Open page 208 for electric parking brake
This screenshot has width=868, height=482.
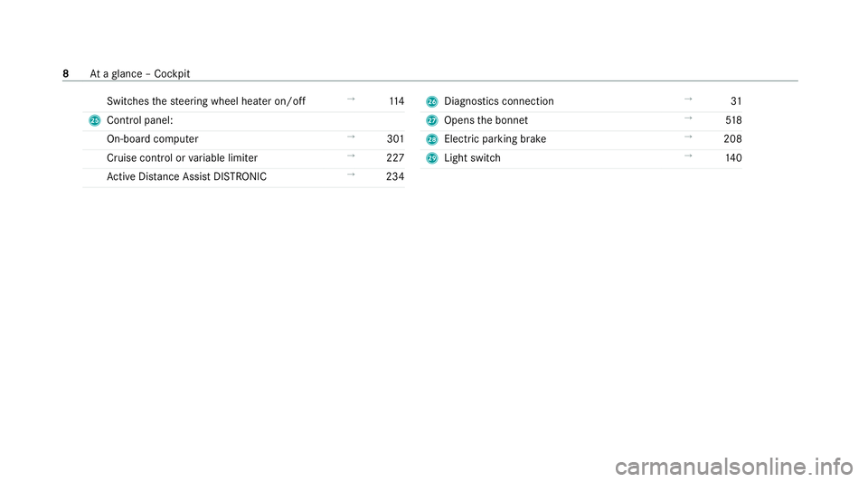point(732,139)
